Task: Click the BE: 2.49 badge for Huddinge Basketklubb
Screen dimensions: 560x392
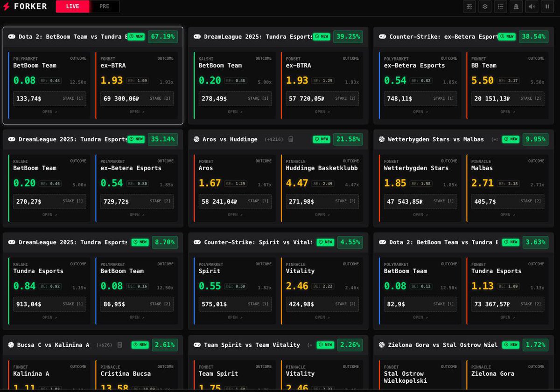Action: [x=323, y=184]
